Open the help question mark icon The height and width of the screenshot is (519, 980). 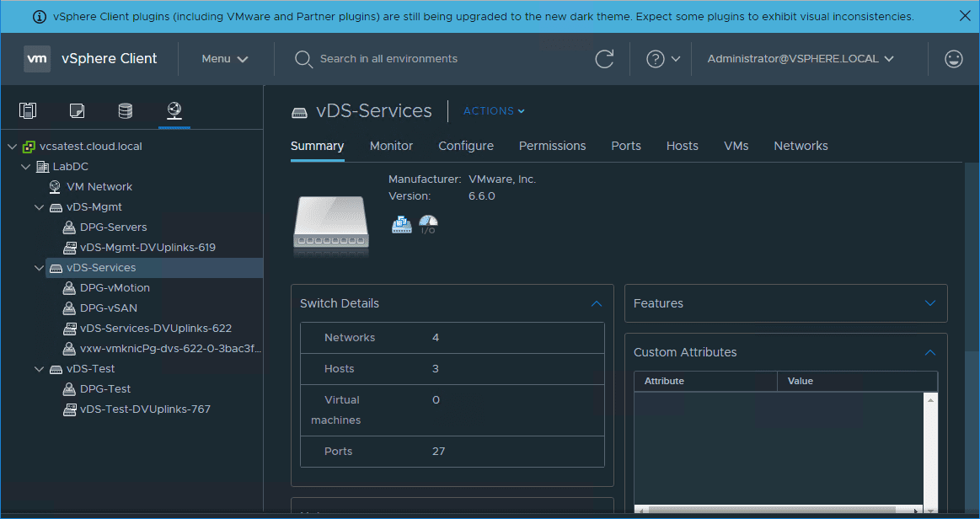tap(655, 59)
